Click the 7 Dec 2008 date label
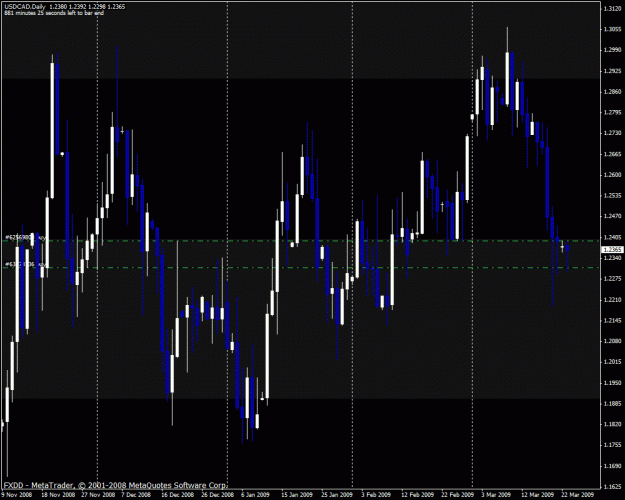Screen dimensions: 625x500 click(136, 495)
